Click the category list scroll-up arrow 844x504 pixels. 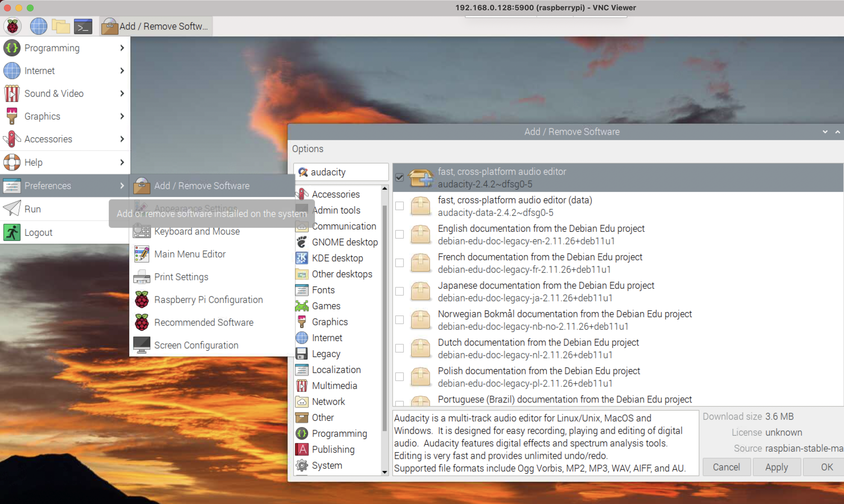click(384, 189)
